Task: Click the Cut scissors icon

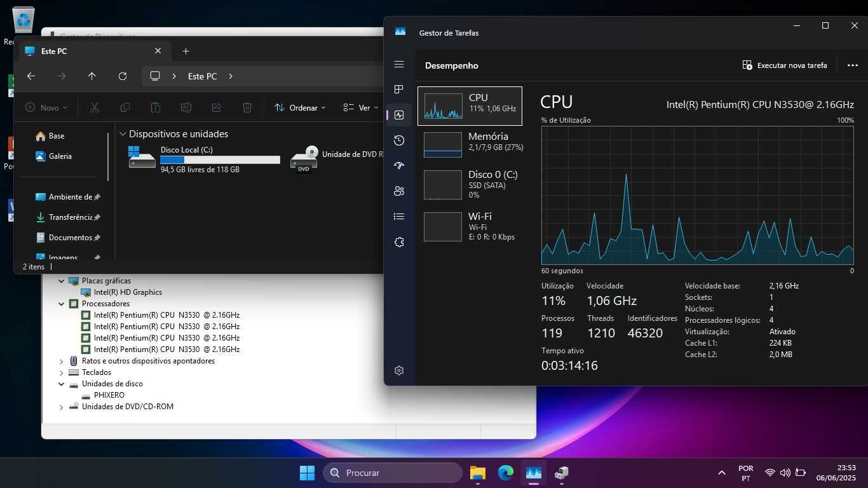Action: click(95, 108)
